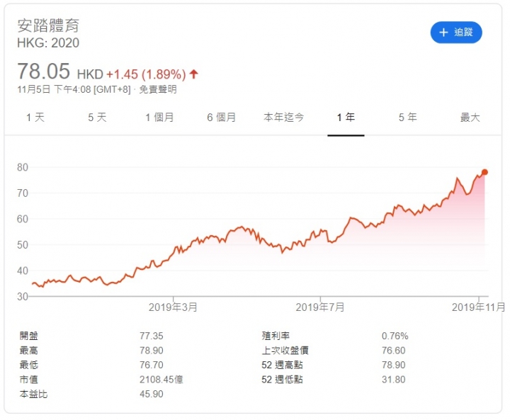Click the 開盤 label
This screenshot has width=510, height=420.
29,336
